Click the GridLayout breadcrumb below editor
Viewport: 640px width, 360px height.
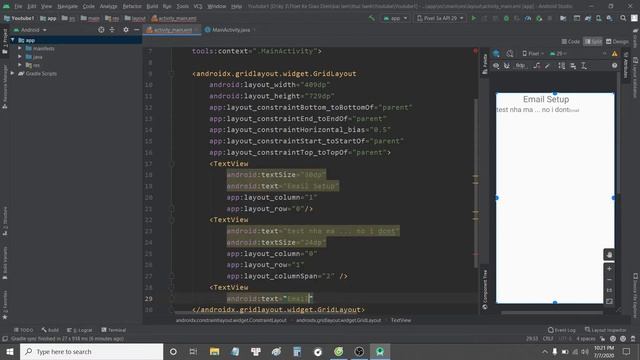pos(338,320)
